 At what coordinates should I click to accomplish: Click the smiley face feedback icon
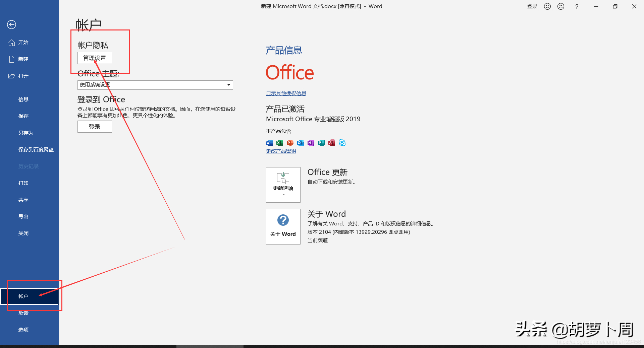pyautogui.click(x=547, y=6)
